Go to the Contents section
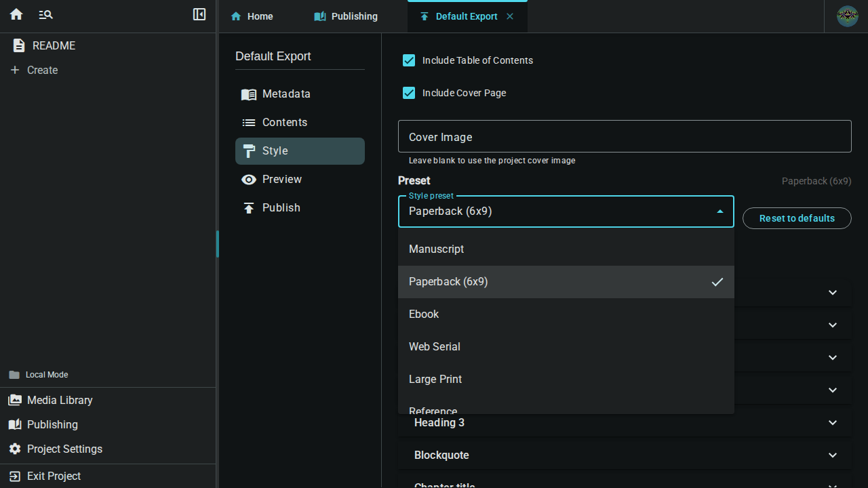 [300, 123]
